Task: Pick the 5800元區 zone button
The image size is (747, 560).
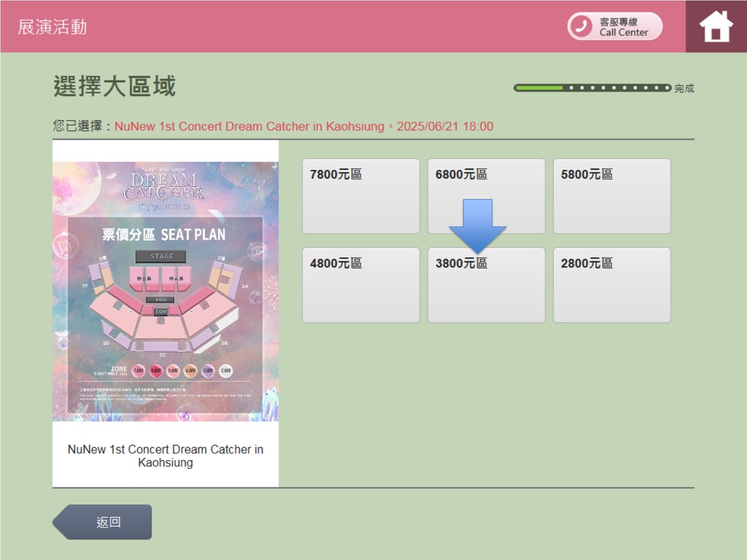Action: (x=611, y=196)
